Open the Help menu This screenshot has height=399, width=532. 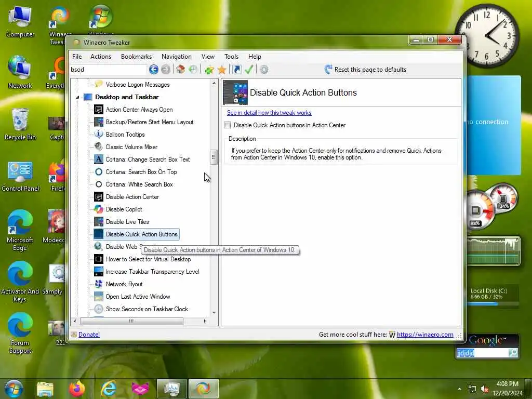(x=255, y=57)
